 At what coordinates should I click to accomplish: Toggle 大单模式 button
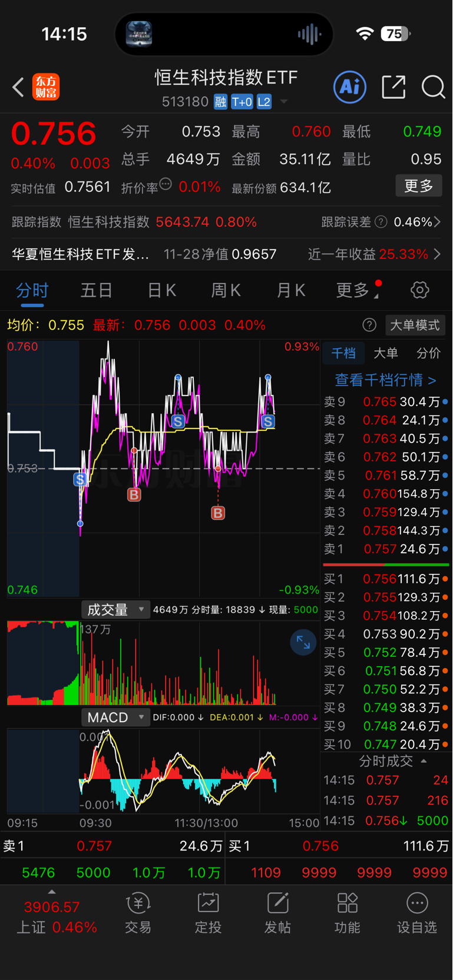coord(415,325)
